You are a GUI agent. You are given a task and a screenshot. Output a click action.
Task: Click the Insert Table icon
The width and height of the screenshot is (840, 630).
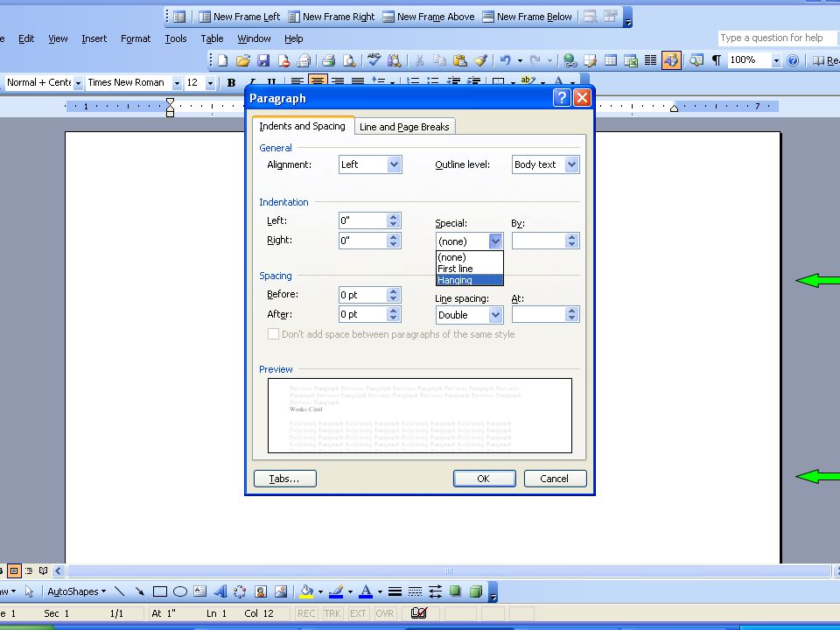[x=611, y=60]
